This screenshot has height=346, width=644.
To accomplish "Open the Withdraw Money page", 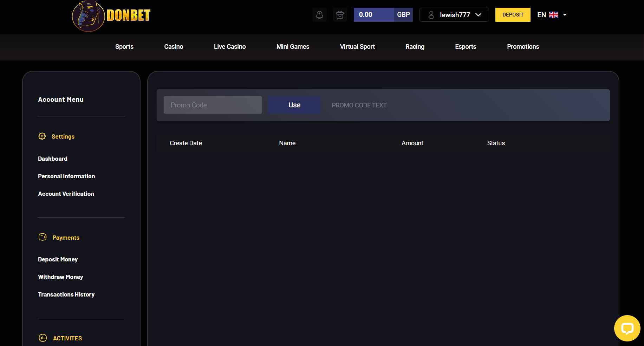I will 60,277.
